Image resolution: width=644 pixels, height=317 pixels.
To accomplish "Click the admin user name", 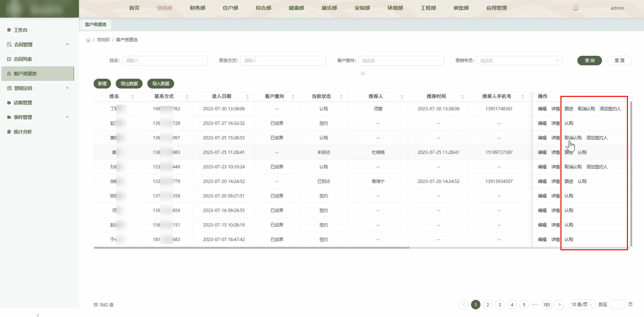I will (617, 8).
